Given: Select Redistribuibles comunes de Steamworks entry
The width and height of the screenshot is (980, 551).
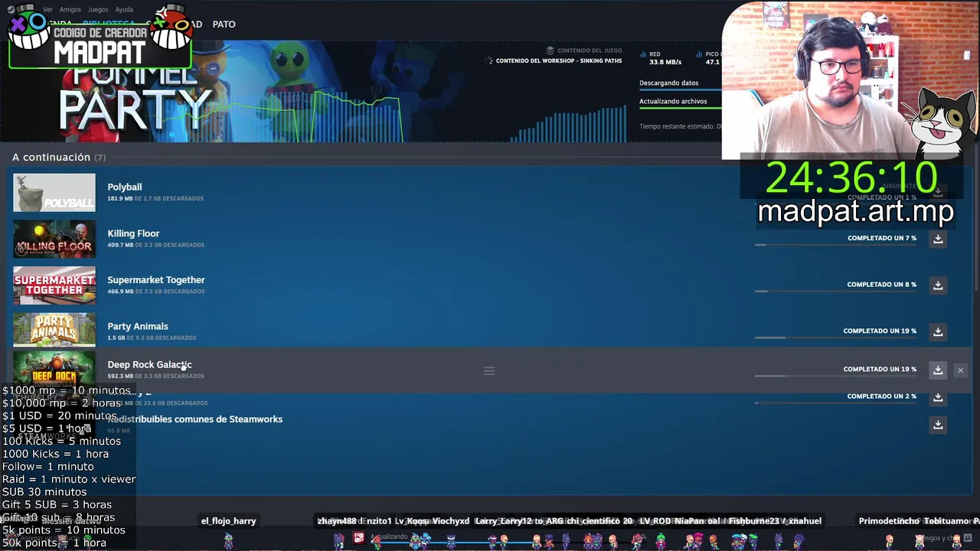Looking at the screenshot, I should pos(195,419).
